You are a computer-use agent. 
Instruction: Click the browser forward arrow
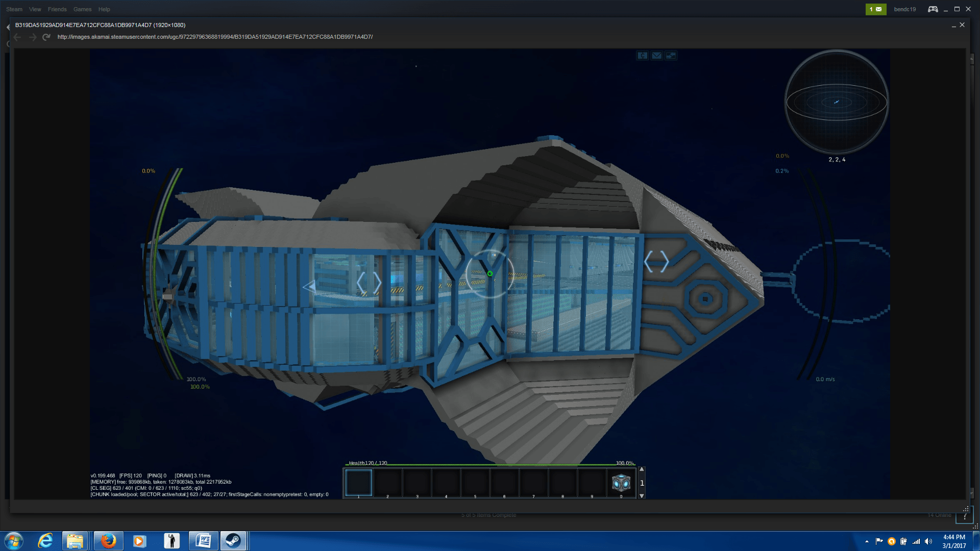point(33,37)
